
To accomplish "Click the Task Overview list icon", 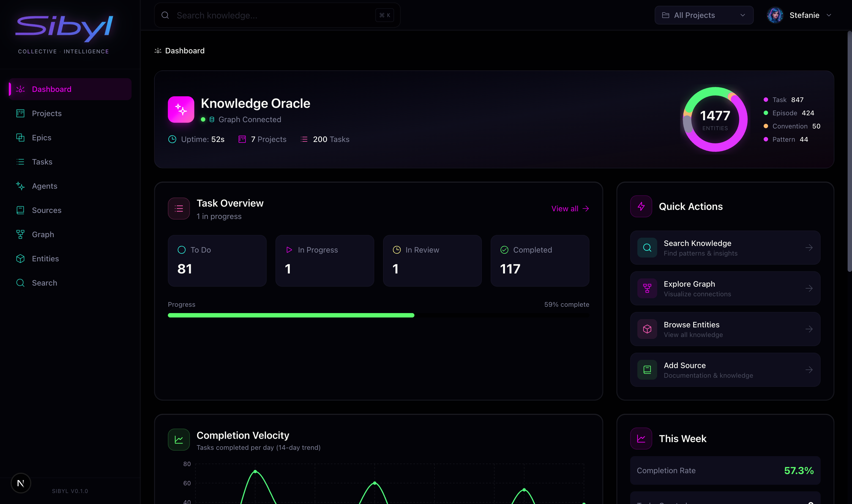I will [179, 209].
